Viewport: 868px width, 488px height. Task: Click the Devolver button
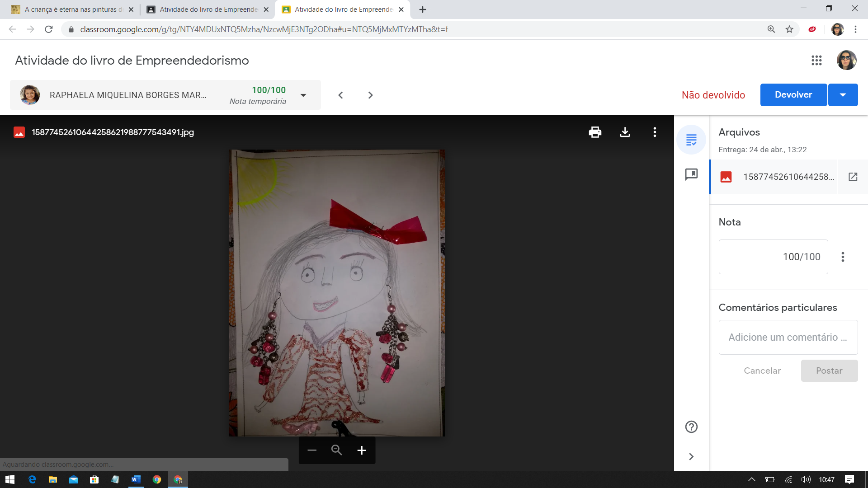pyautogui.click(x=793, y=95)
